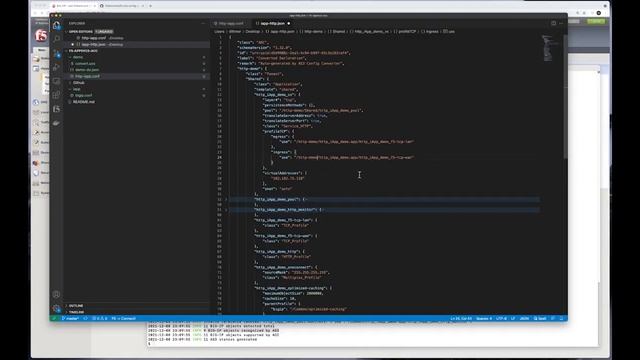
Task: Click the sync changes icon in status bar
Action: [85, 318]
